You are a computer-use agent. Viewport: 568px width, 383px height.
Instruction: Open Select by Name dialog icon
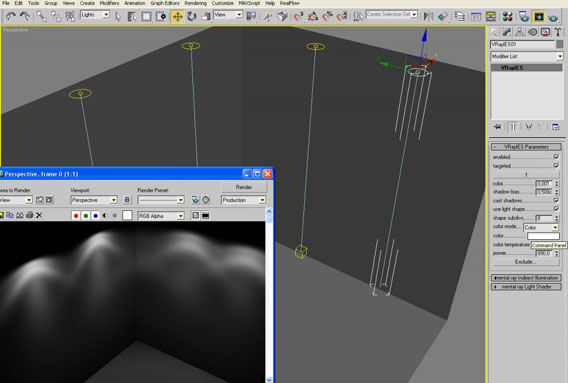click(132, 16)
